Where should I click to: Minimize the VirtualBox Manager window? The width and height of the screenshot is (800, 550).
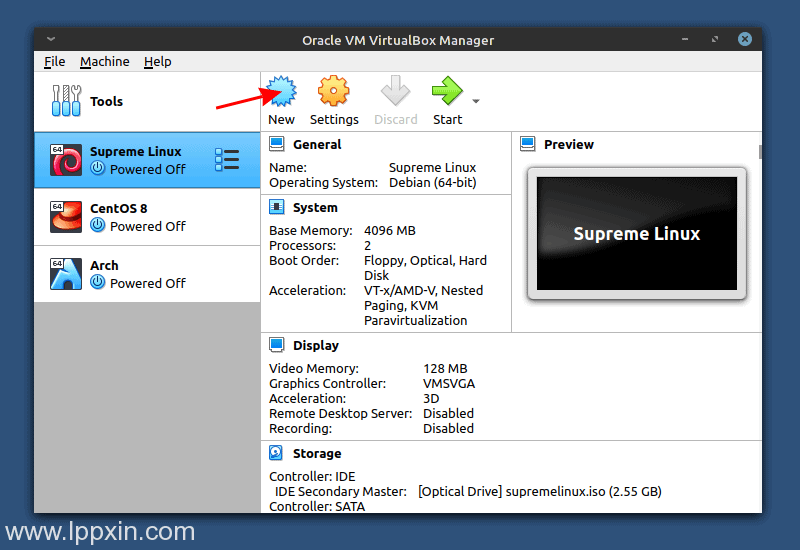[685, 39]
